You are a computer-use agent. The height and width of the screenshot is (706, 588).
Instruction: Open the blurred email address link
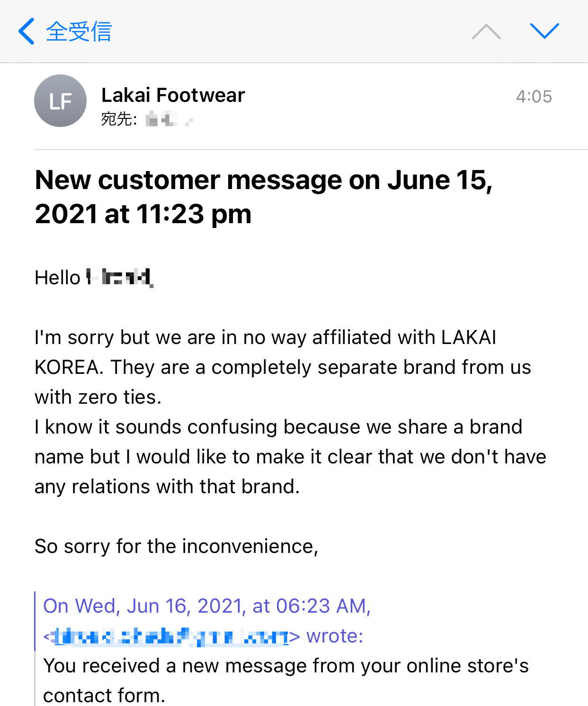[x=171, y=636]
